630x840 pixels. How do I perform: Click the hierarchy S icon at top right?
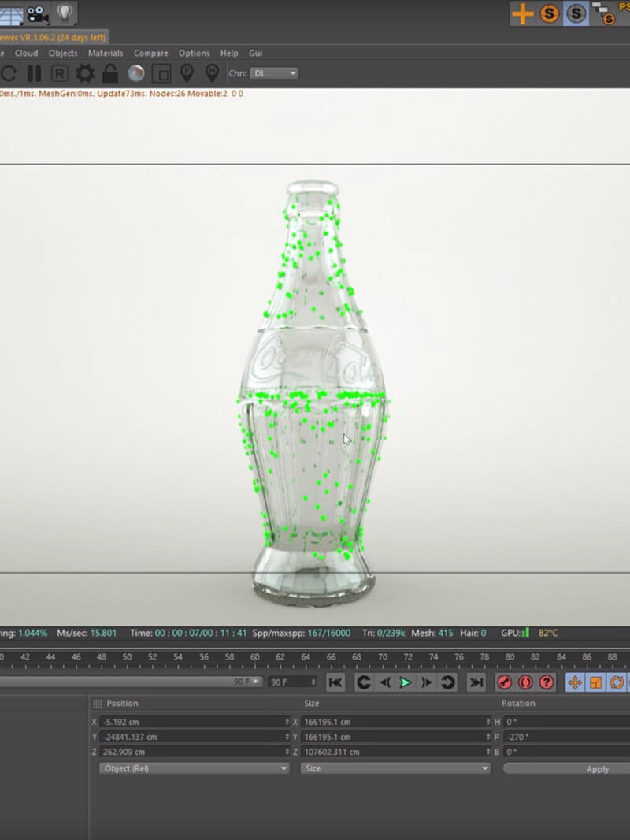tap(604, 13)
